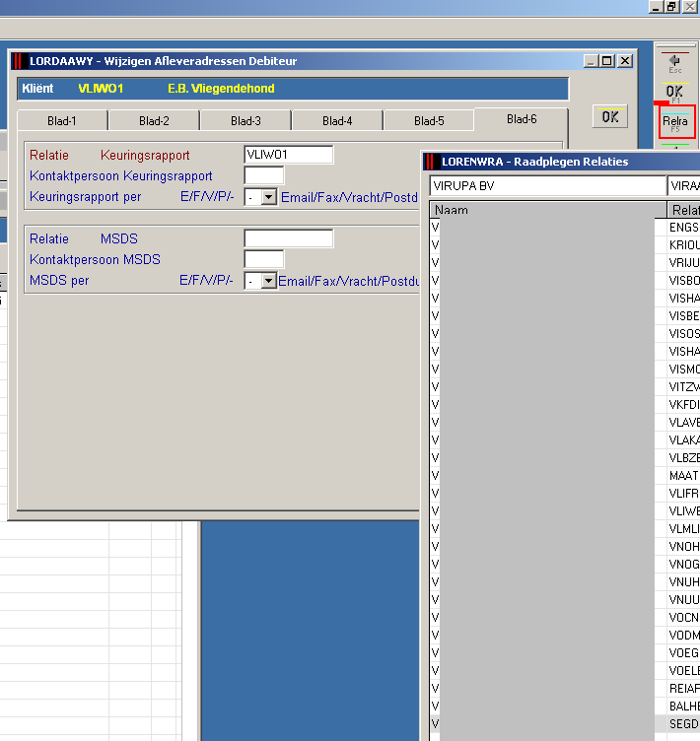Switch to the Blad-1 tab
This screenshot has width=700, height=741.
coord(62,121)
